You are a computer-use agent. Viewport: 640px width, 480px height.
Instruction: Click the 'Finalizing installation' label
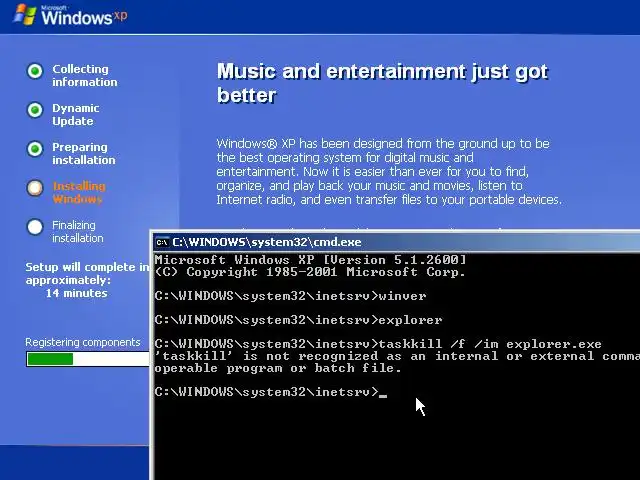tap(78, 231)
